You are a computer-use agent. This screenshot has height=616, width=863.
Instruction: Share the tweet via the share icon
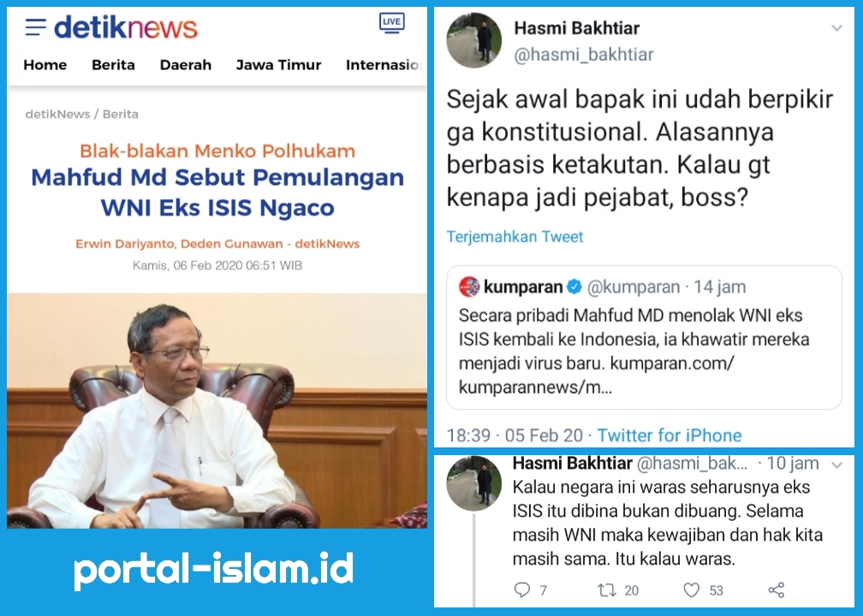tap(776, 590)
